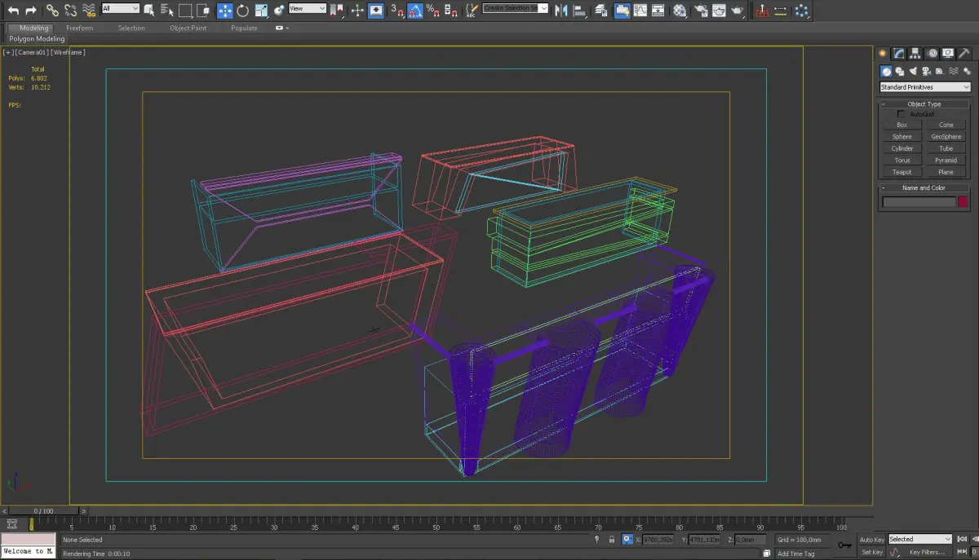Image resolution: width=979 pixels, height=560 pixels.
Task: Activate the Select and Rotate tool
Action: pos(242,11)
